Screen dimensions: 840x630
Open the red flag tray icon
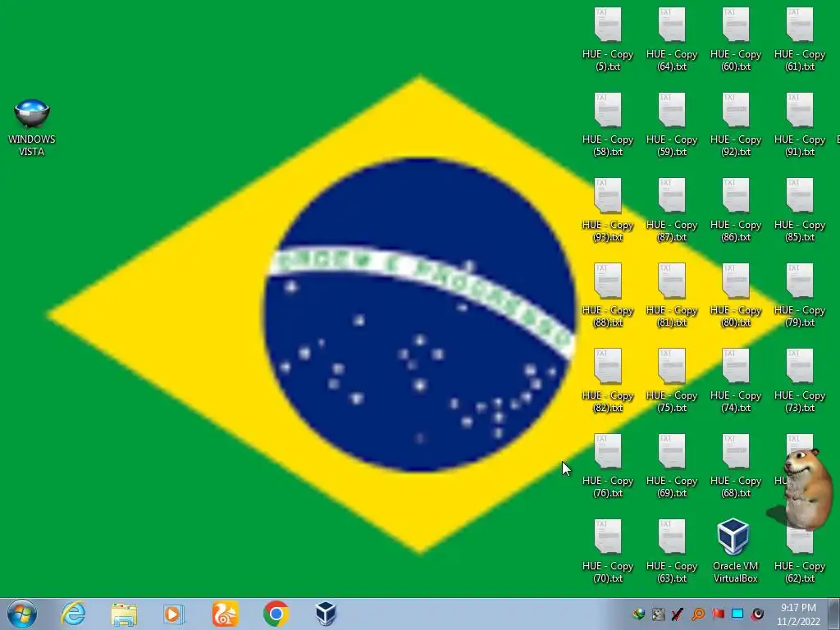click(x=718, y=614)
